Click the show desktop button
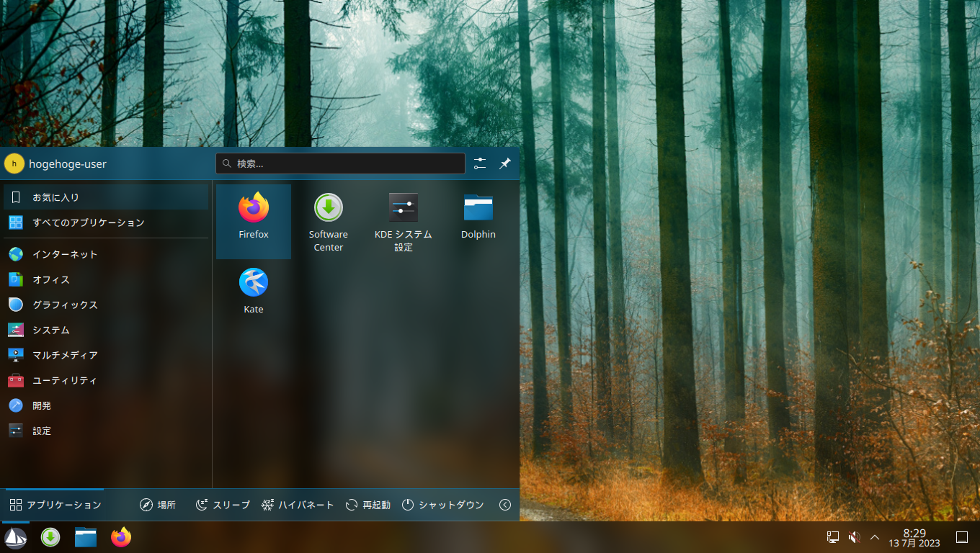Viewport: 980px width, 553px height. [962, 537]
